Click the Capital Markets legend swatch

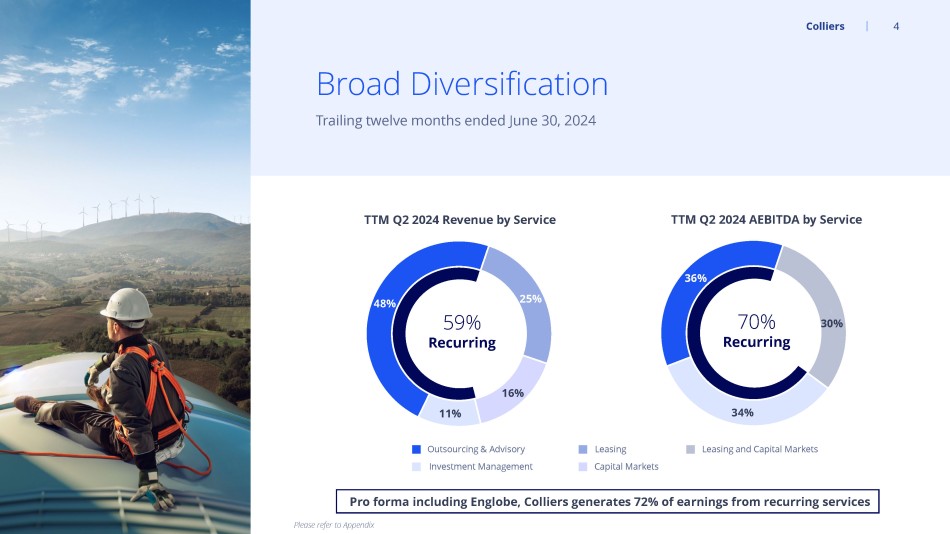583,467
